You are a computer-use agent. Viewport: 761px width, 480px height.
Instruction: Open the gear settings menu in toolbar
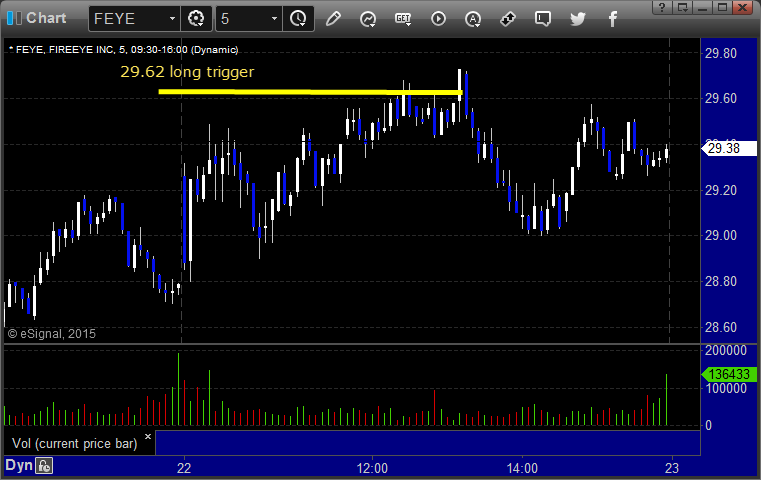tap(196, 19)
